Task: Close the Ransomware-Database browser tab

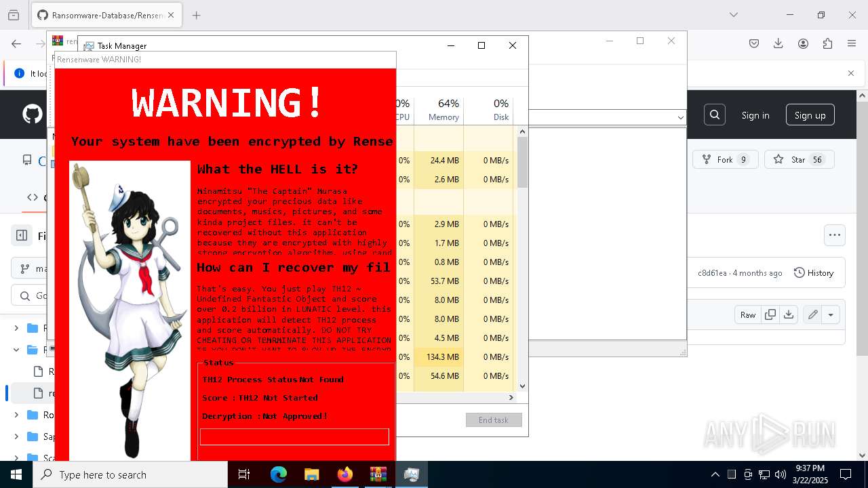Action: pyautogui.click(x=170, y=15)
